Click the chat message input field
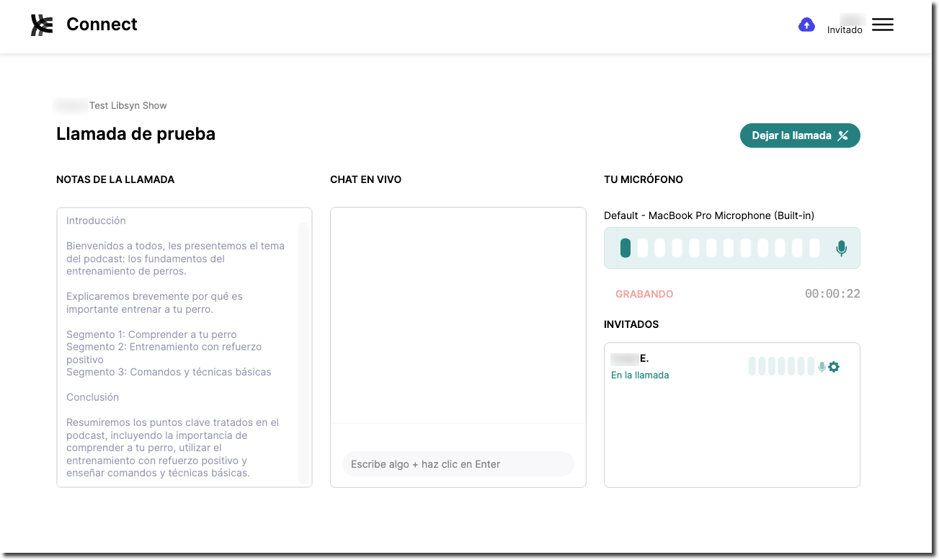 (458, 464)
